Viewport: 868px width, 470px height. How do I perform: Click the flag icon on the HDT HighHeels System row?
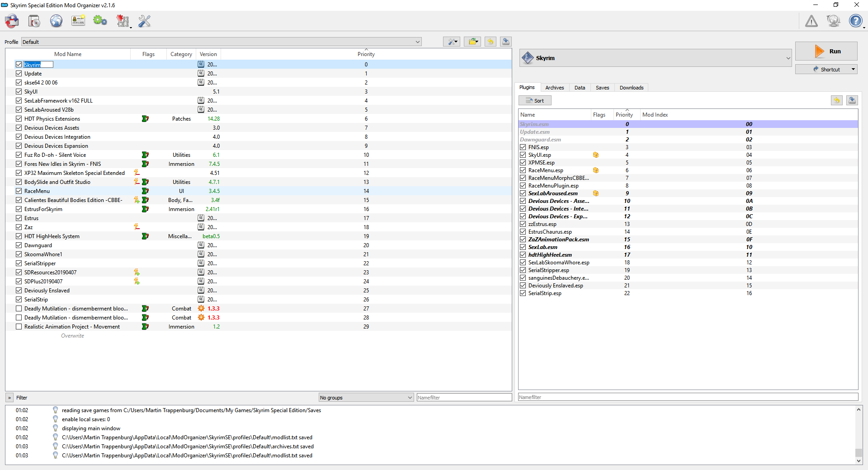[145, 236]
